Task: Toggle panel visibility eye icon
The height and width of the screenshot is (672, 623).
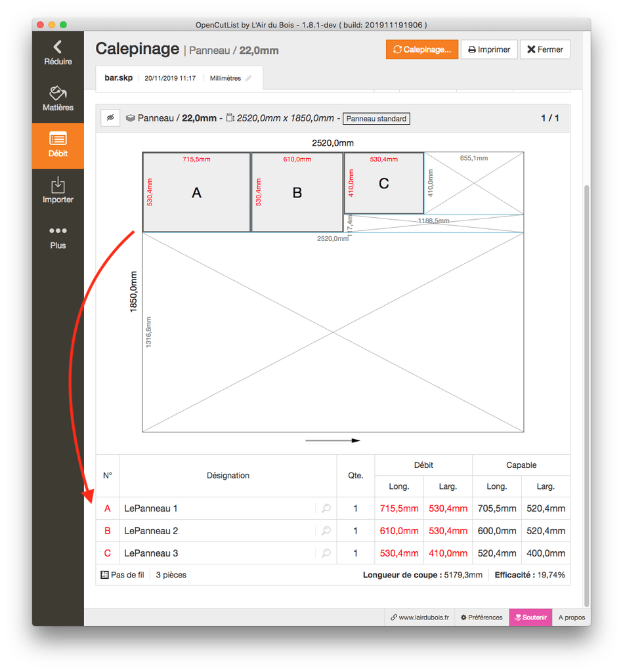Action: click(110, 118)
